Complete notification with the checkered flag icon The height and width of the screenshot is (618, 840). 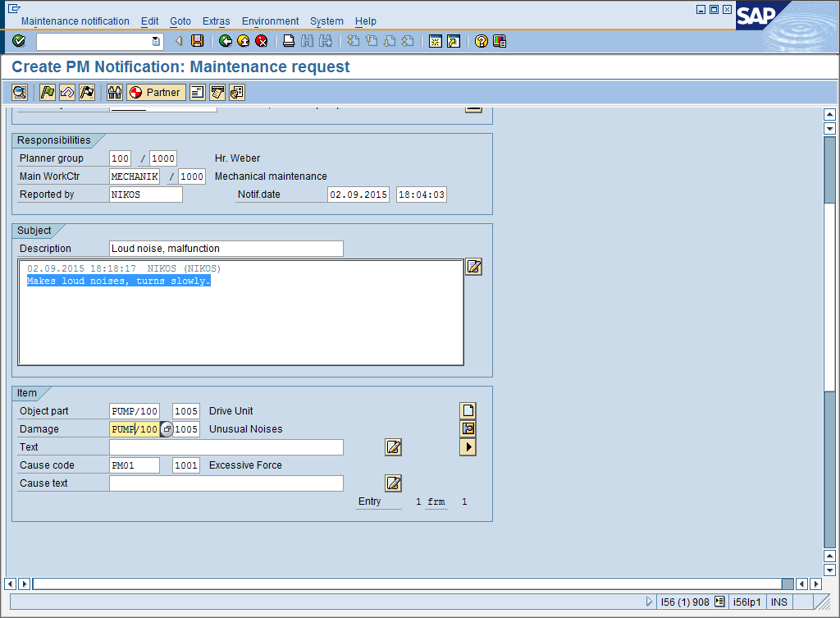pyautogui.click(x=87, y=92)
